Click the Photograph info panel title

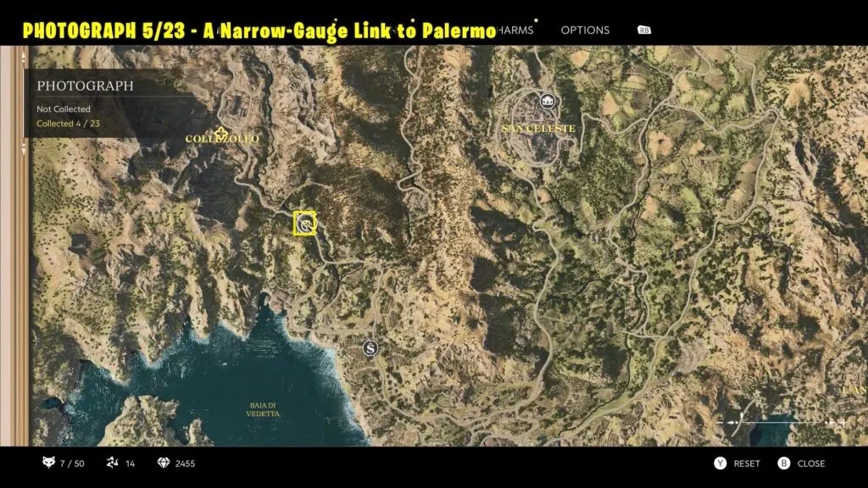85,86
